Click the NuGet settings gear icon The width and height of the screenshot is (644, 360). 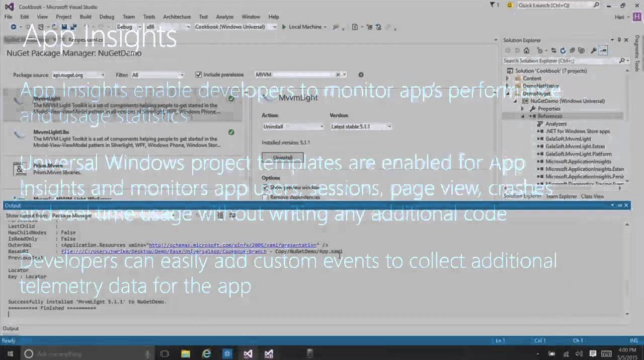coord(361,75)
